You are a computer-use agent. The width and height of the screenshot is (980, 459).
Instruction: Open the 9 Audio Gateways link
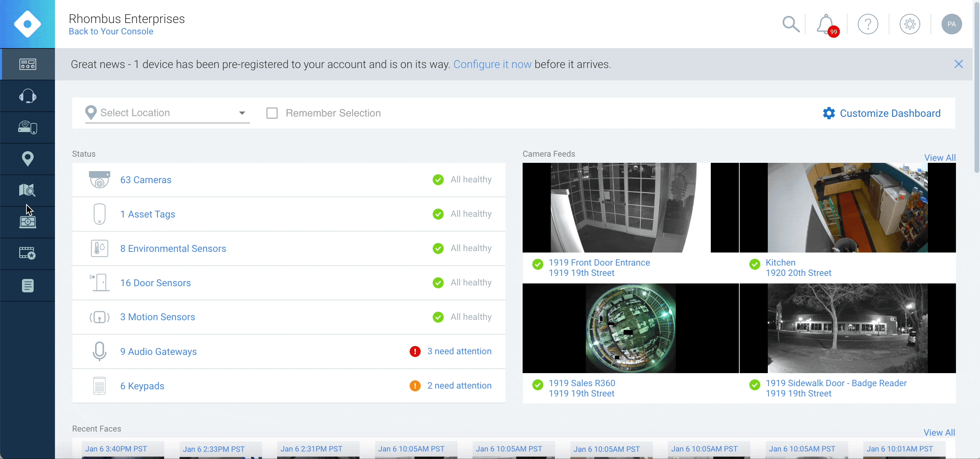pyautogui.click(x=158, y=351)
